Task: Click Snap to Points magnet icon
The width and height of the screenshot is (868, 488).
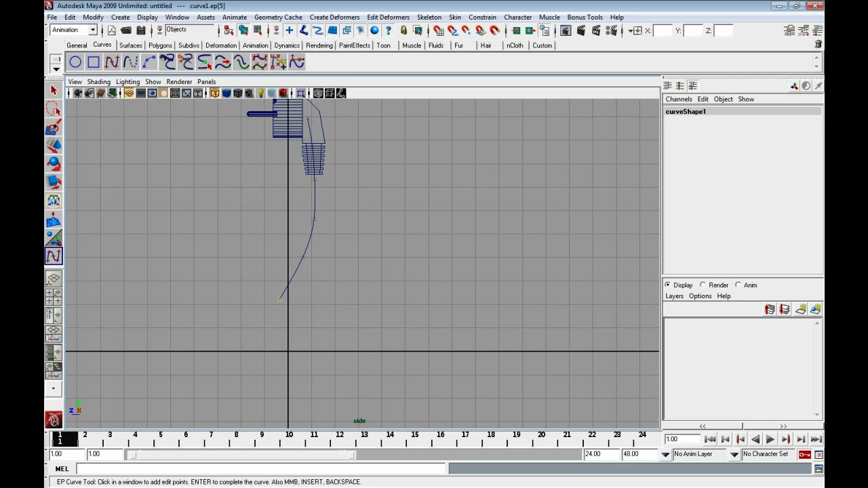Action: (x=467, y=30)
